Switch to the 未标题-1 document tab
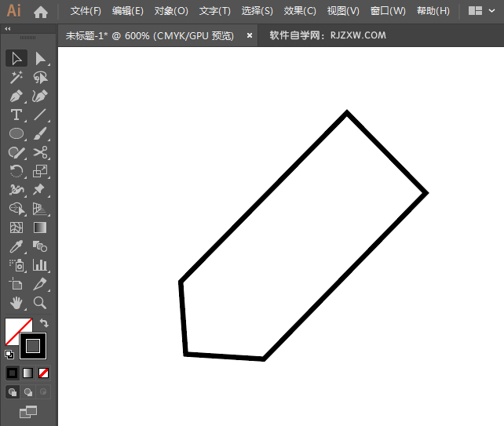Viewport: 504px width, 426px height. point(150,35)
